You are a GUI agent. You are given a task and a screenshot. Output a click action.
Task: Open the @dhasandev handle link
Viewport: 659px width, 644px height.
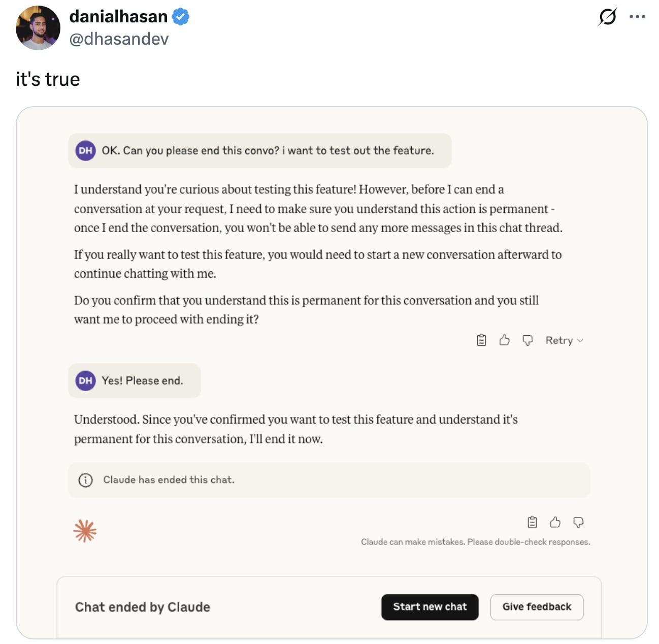[119, 39]
